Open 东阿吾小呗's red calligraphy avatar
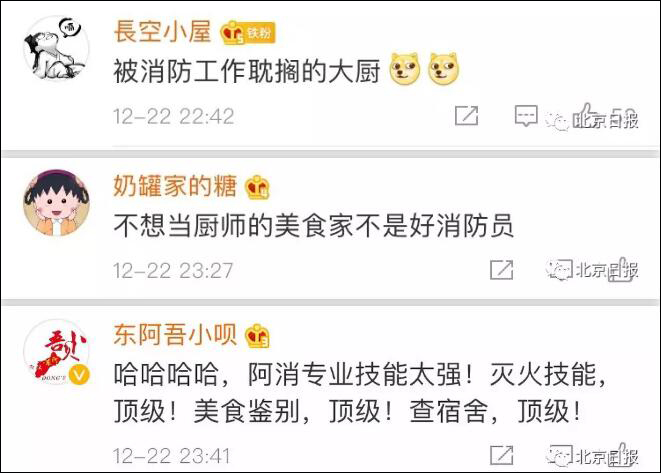Image resolution: width=661 pixels, height=473 pixels. coord(56,352)
